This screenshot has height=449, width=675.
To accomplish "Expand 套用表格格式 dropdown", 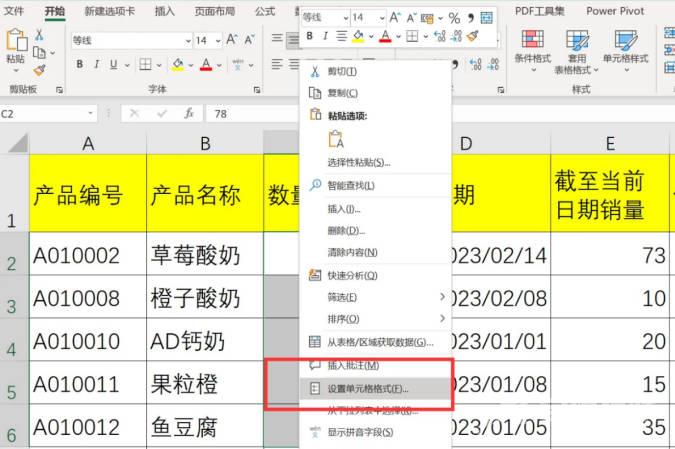I will [x=596, y=70].
